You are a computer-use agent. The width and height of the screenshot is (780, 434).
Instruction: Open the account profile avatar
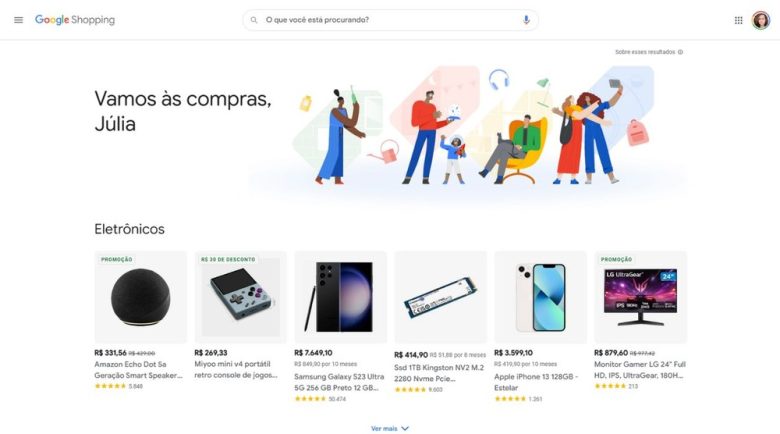pyautogui.click(x=761, y=20)
